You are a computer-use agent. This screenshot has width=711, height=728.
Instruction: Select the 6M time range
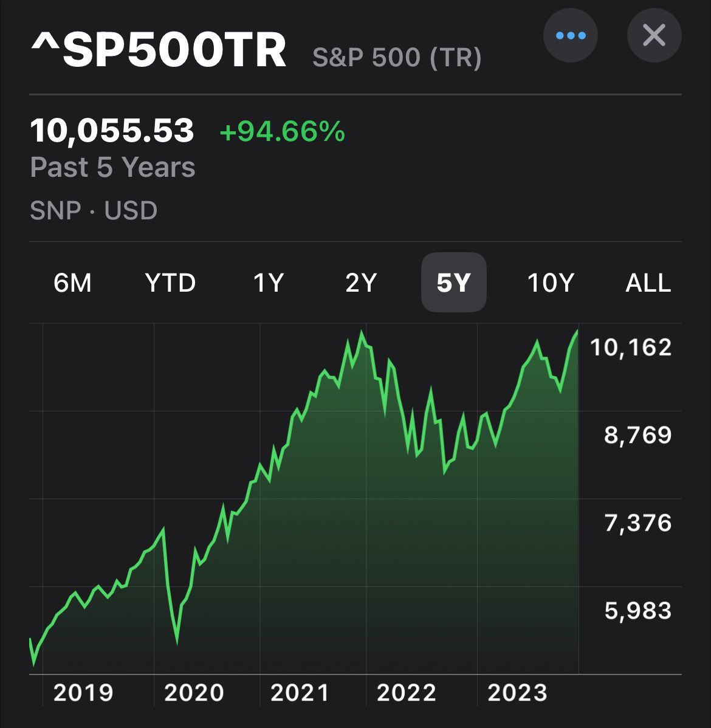click(x=72, y=283)
